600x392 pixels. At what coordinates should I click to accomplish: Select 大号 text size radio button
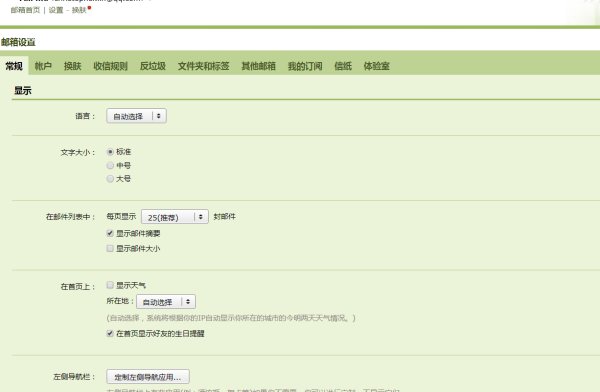[x=110, y=179]
